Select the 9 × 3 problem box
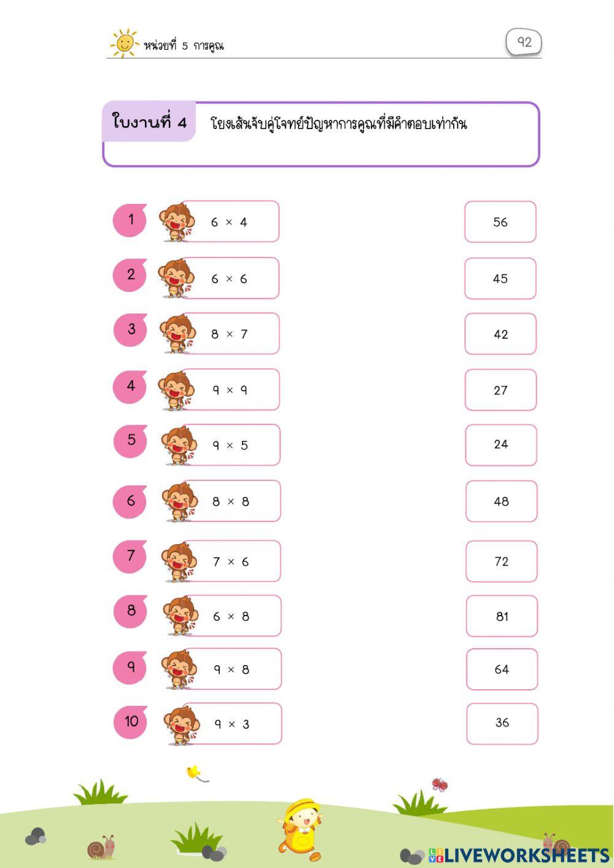 (234, 724)
